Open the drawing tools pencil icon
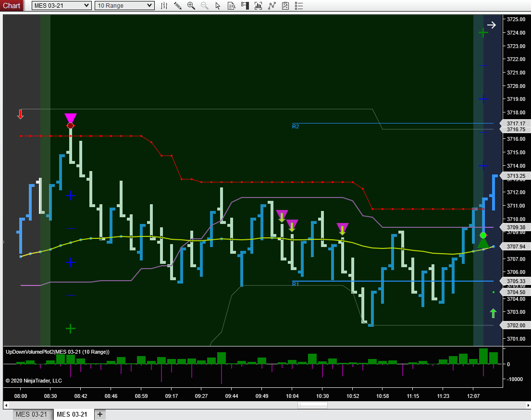 178,6
